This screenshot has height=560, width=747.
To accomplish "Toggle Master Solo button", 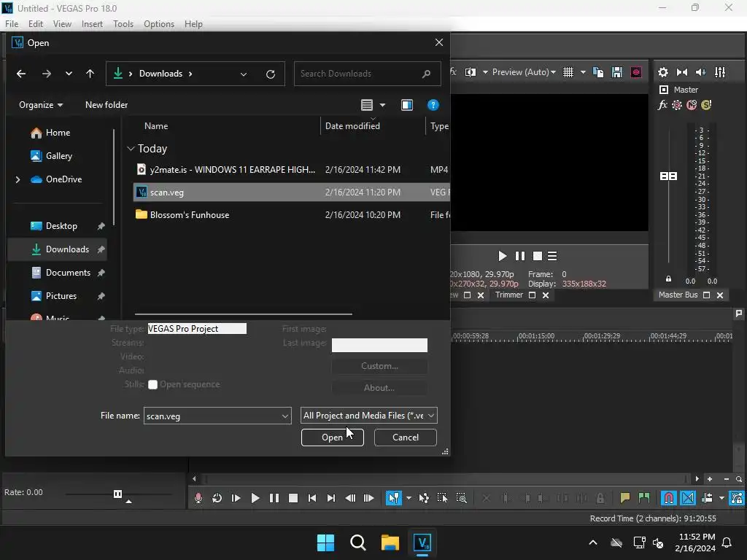I will (x=706, y=105).
